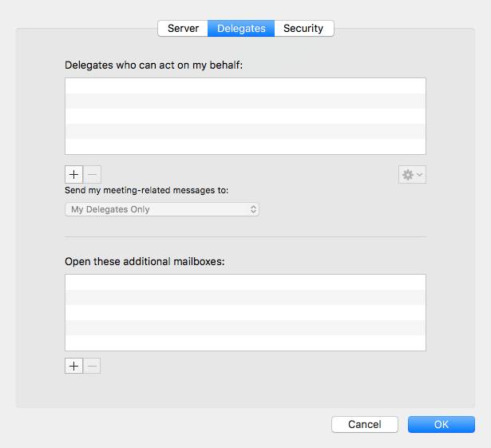Add a new delegate with plus button

coord(73,174)
